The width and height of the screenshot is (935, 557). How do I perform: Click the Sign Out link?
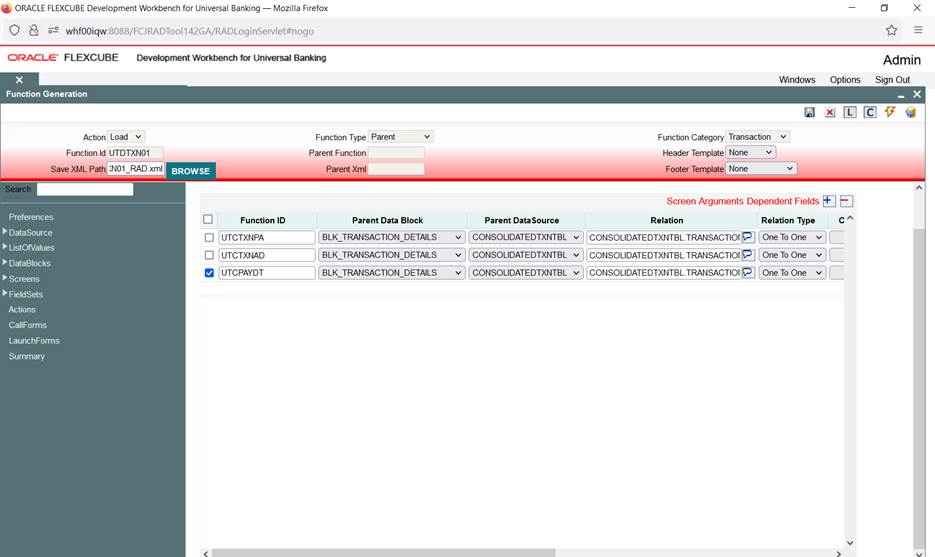pyautogui.click(x=892, y=79)
